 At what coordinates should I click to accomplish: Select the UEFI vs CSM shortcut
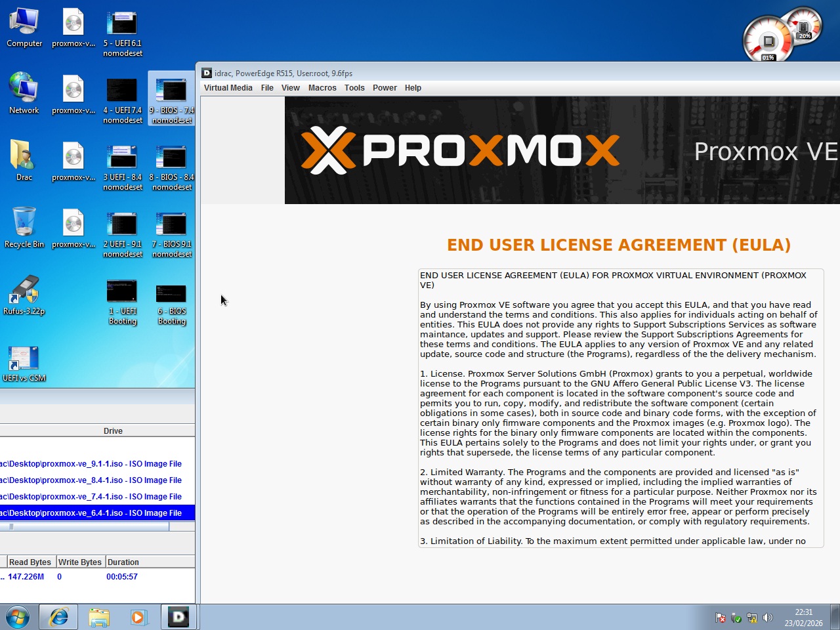[x=24, y=363]
